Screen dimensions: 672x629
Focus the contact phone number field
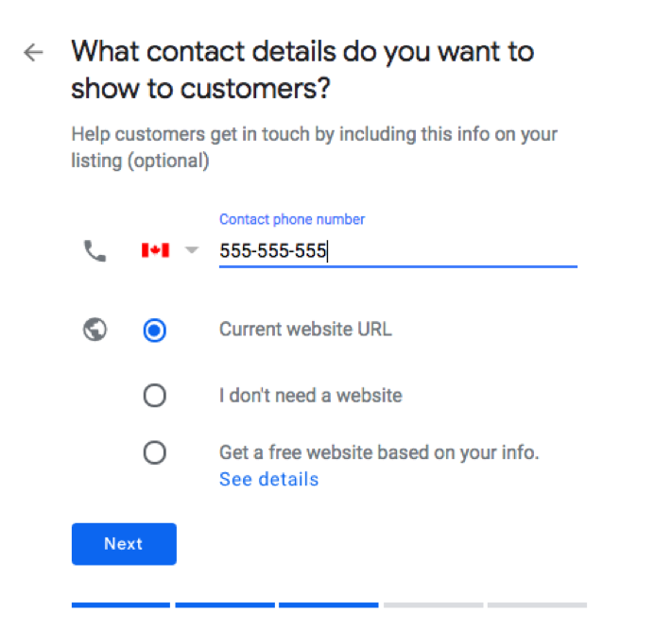point(397,252)
